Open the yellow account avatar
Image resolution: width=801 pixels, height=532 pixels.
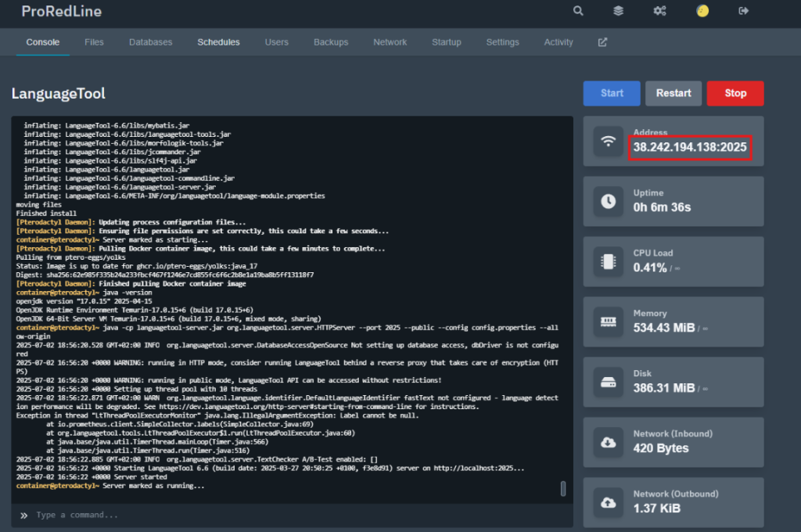coord(702,11)
